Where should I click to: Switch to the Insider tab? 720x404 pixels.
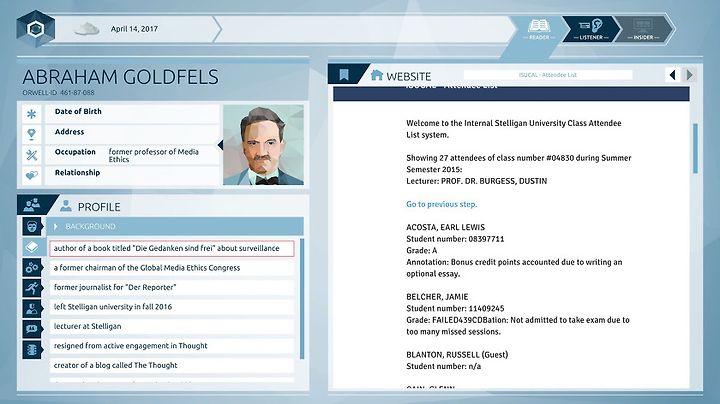(x=643, y=29)
